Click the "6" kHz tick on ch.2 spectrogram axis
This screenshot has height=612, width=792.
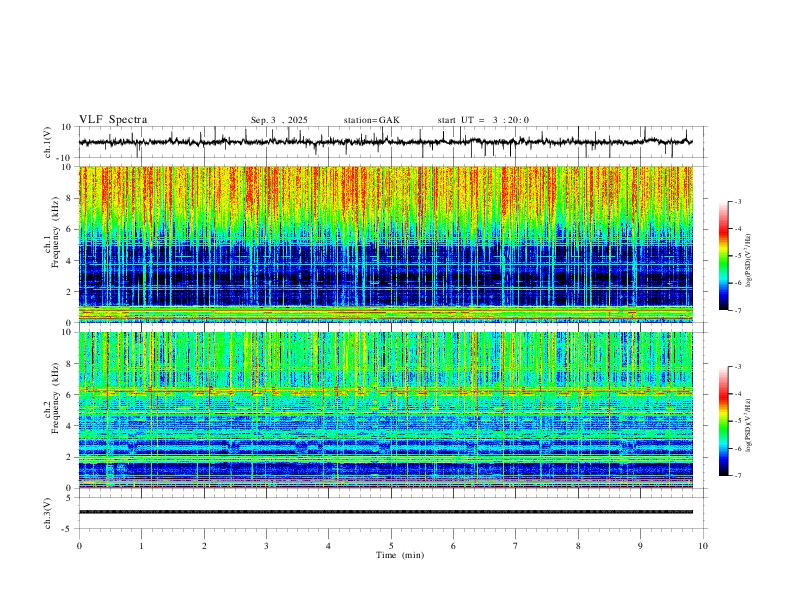point(70,395)
